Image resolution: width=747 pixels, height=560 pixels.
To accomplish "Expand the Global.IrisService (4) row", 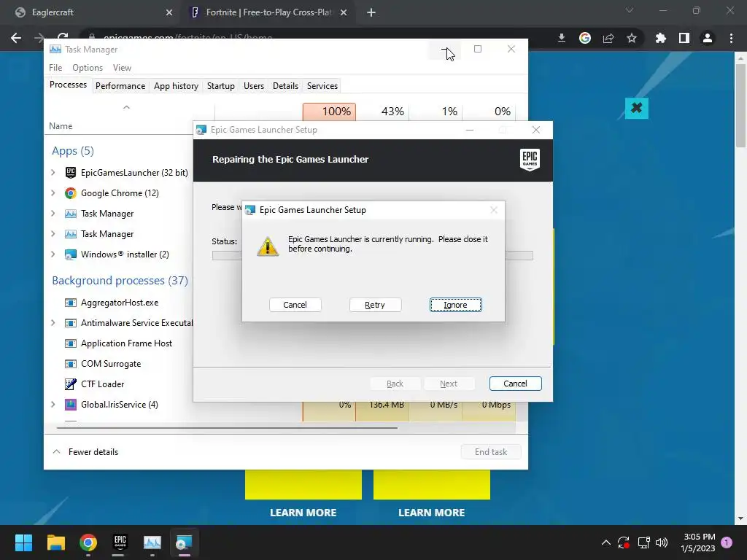I will 53,404.
